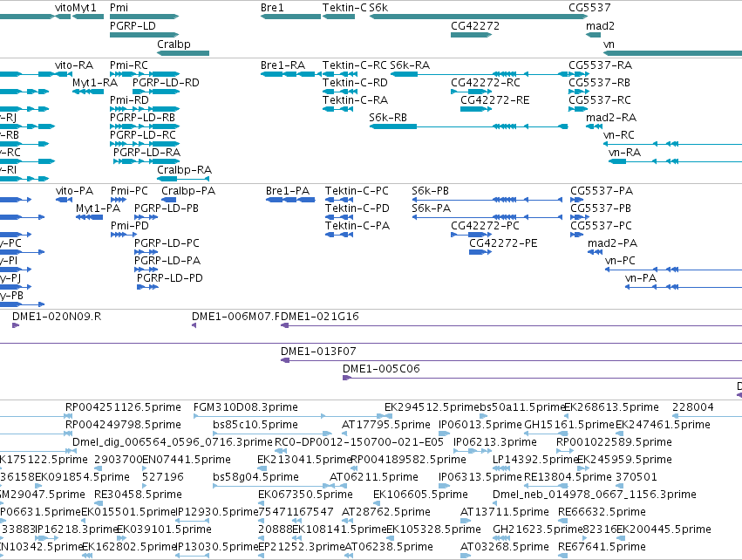Select EST RE66632.5prime
The width and height of the screenshot is (742, 560).
[x=602, y=512]
